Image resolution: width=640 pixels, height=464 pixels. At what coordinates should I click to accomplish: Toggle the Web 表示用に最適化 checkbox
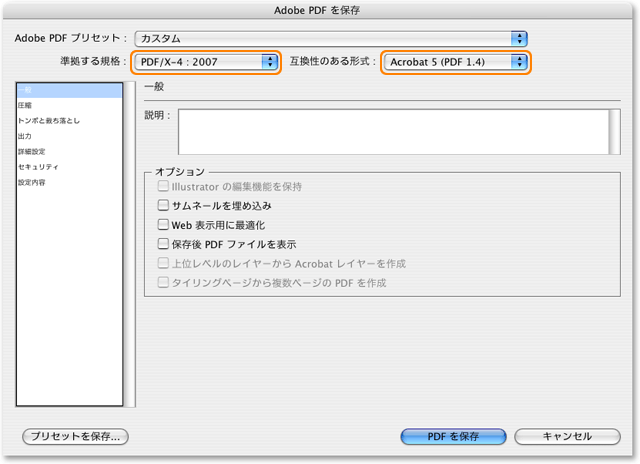pyautogui.click(x=164, y=225)
